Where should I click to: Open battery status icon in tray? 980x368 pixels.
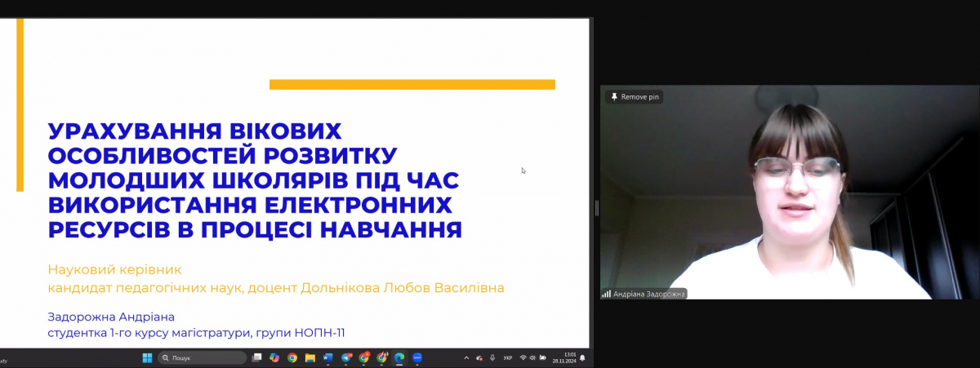542,357
